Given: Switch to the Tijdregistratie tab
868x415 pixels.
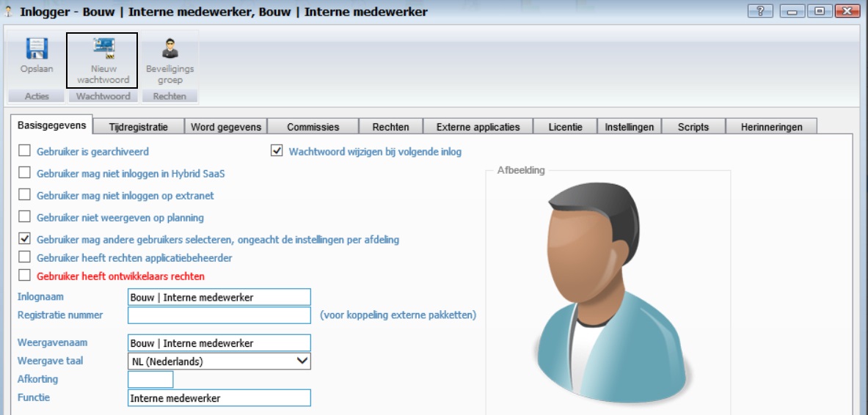Looking at the screenshot, I should click(x=138, y=127).
